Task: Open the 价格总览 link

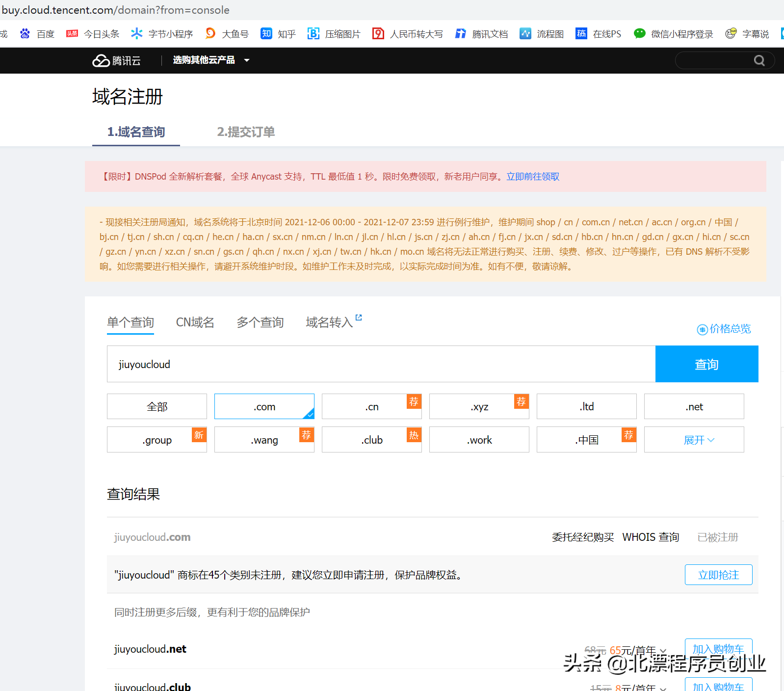Action: click(730, 329)
